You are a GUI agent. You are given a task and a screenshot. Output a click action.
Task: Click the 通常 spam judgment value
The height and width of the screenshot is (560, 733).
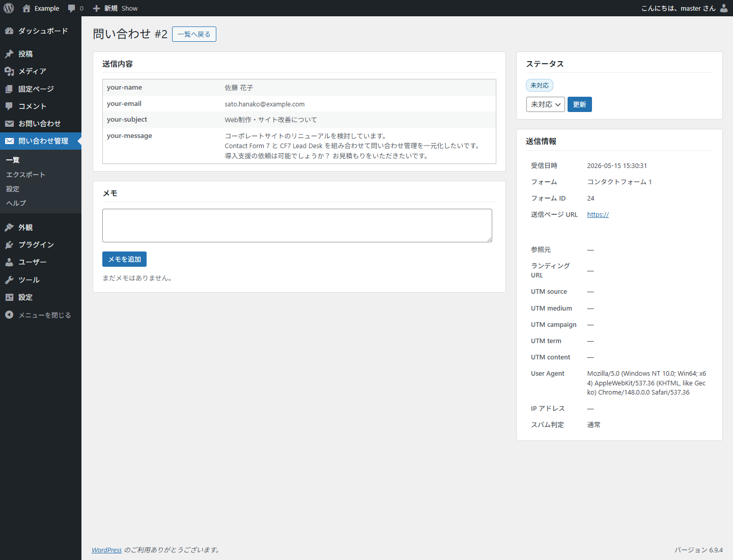coord(594,425)
